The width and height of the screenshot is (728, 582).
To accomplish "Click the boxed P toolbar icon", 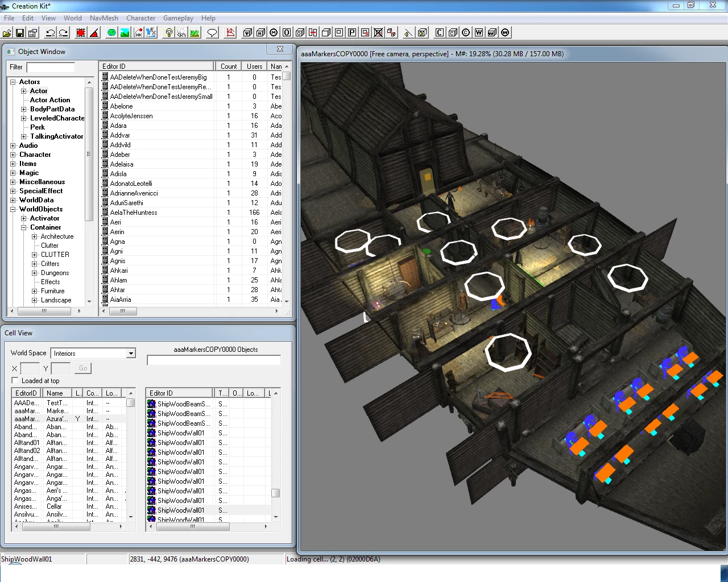I will (x=352, y=32).
